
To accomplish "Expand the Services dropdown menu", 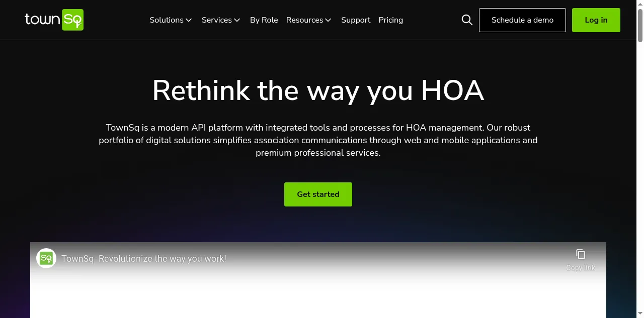I will coord(221,20).
